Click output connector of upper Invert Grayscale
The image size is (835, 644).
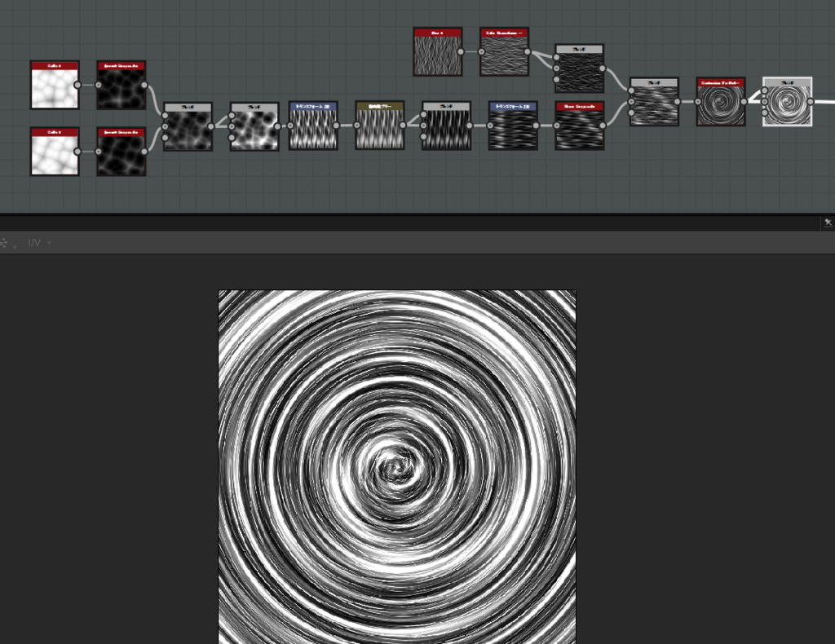[x=144, y=85]
